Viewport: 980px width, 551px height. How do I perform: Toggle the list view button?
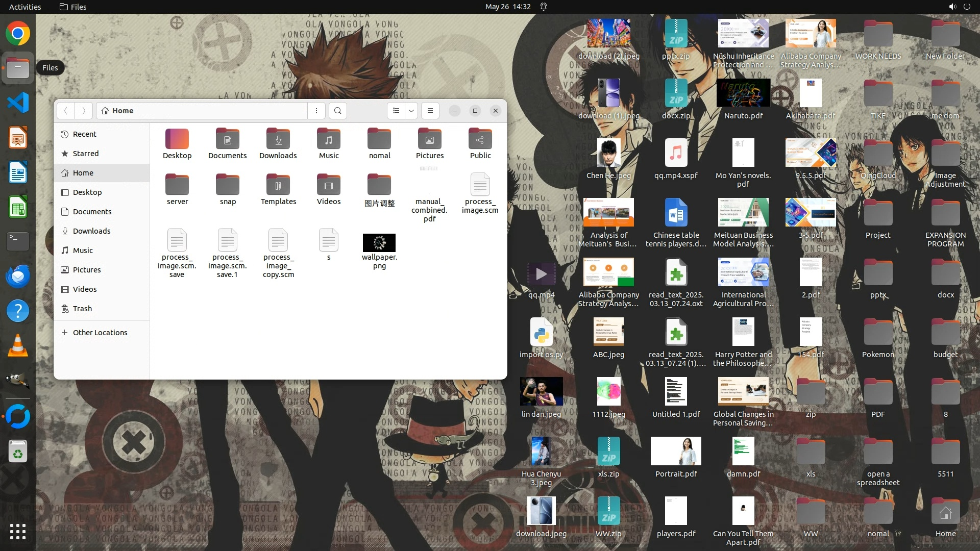click(396, 111)
